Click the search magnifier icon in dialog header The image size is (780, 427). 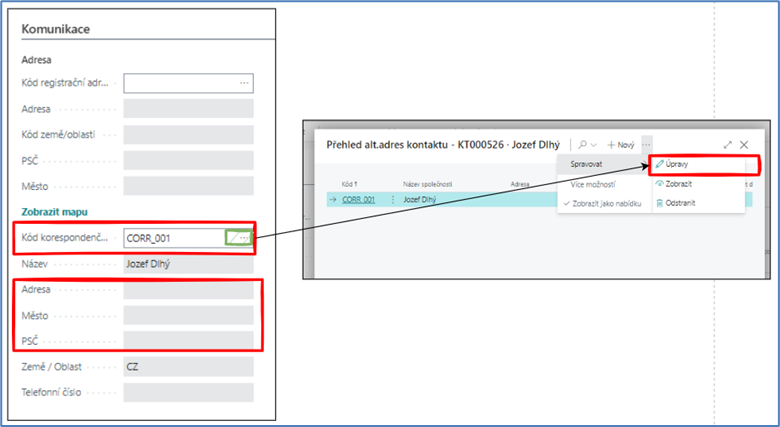coord(581,145)
